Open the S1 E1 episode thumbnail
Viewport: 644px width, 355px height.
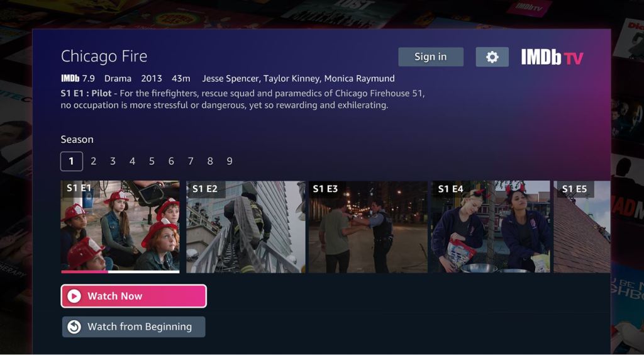coord(120,227)
